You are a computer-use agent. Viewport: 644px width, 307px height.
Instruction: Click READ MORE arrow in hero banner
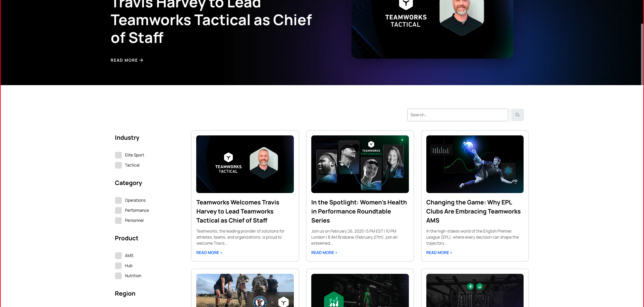[127, 60]
